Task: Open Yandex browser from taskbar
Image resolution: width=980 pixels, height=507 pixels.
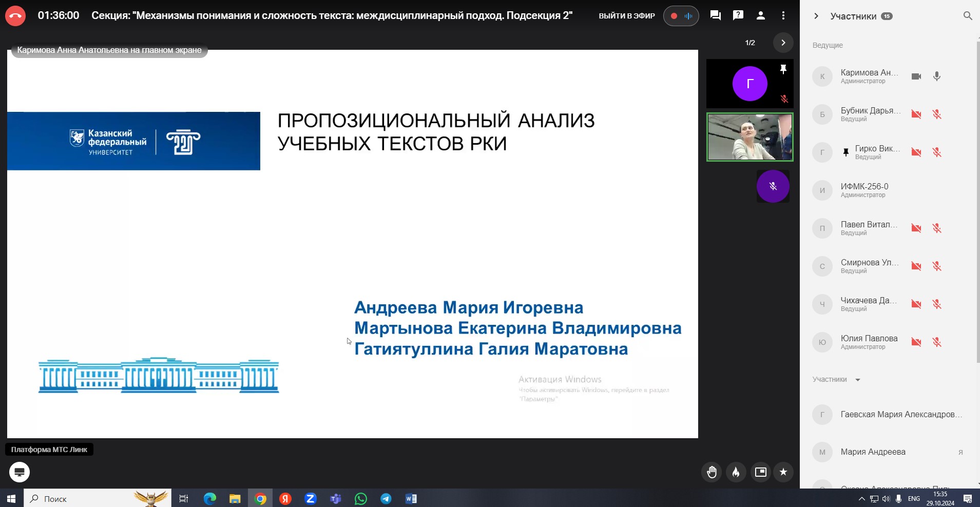Action: click(285, 498)
